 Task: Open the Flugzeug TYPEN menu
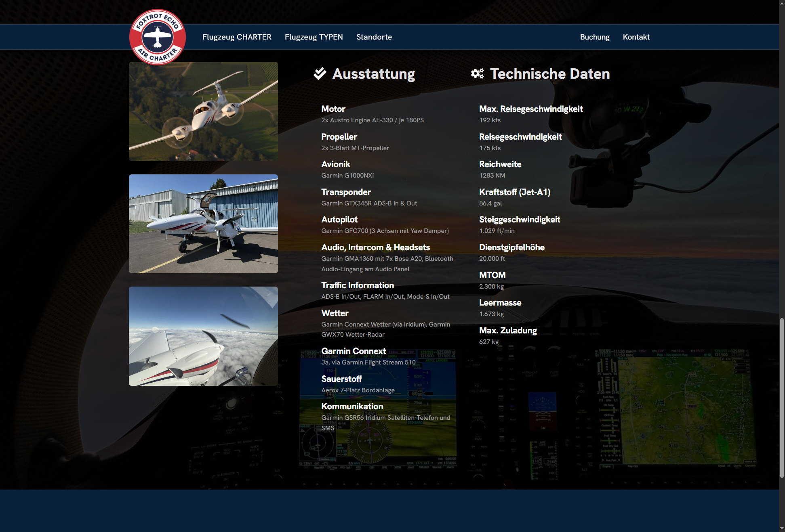pos(314,37)
